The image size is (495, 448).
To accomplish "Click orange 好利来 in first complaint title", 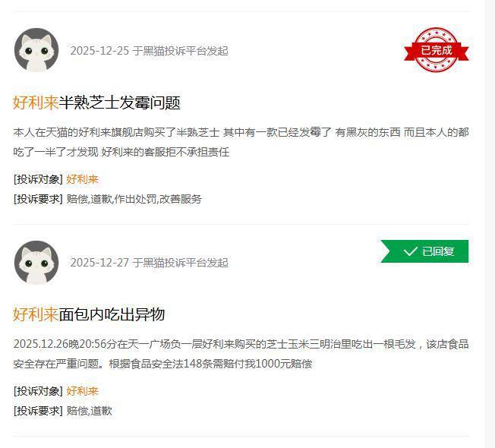I will coord(36,103).
